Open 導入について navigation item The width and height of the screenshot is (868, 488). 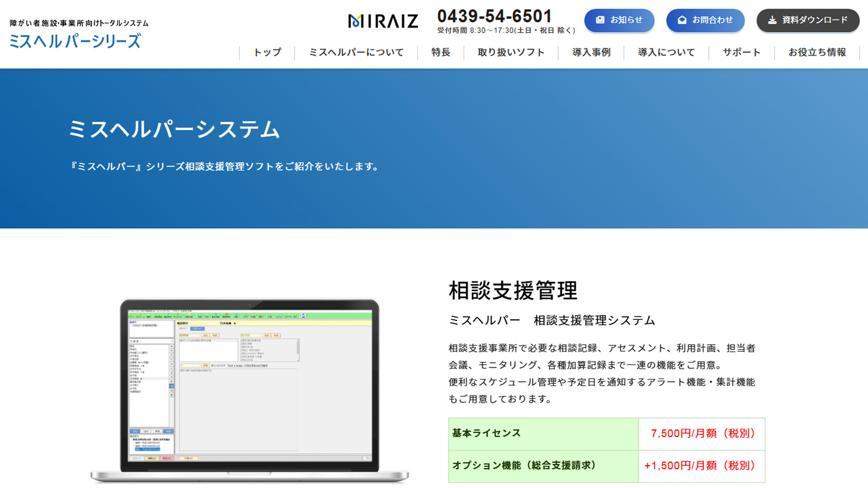(666, 53)
